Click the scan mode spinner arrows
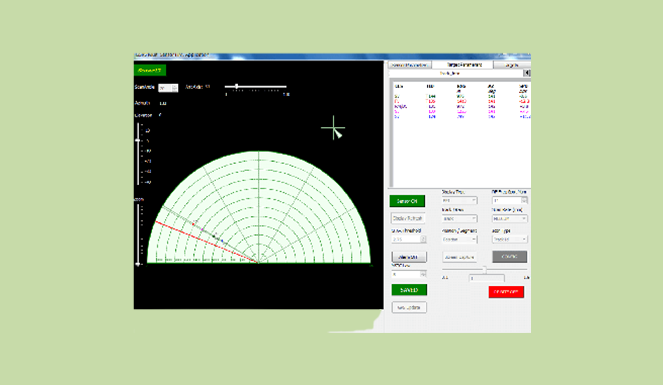663x385 pixels. pos(175,88)
